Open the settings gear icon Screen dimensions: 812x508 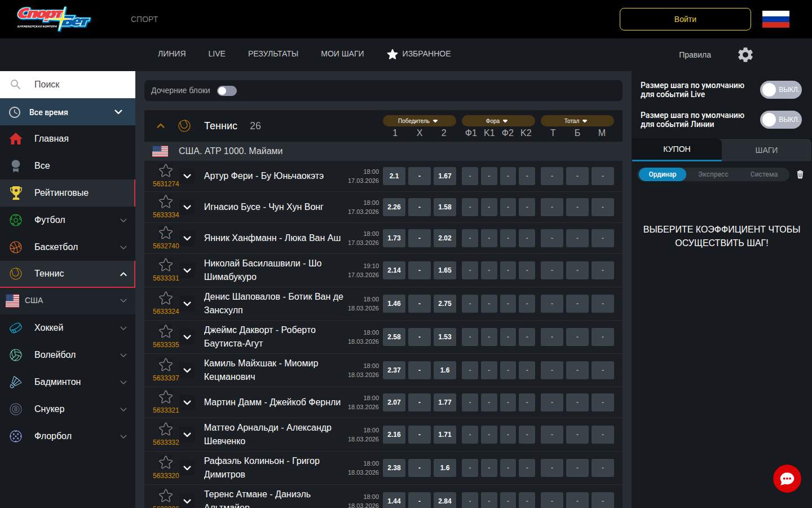point(745,55)
